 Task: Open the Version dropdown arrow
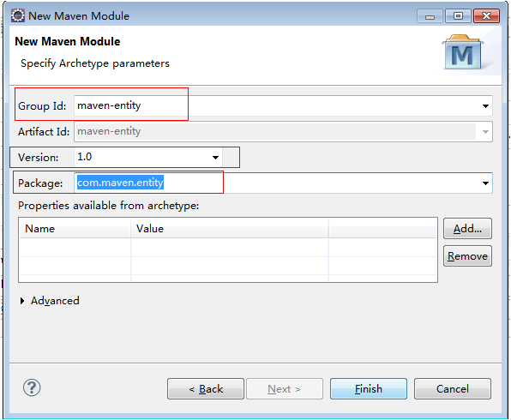[215, 158]
